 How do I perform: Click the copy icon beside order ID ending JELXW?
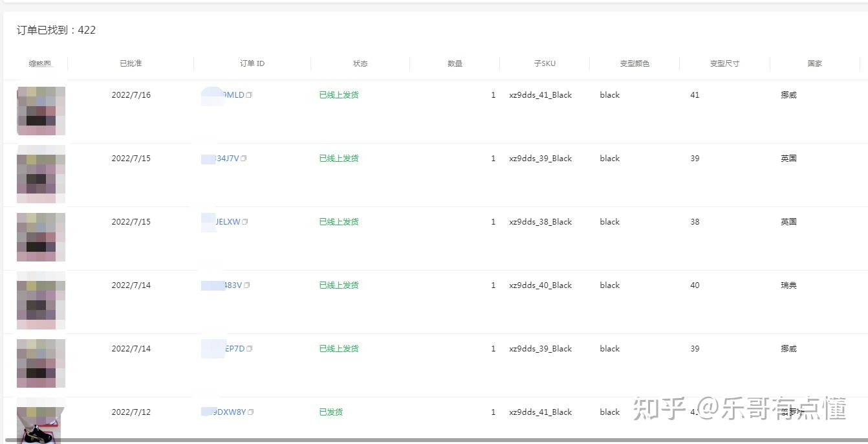246,221
